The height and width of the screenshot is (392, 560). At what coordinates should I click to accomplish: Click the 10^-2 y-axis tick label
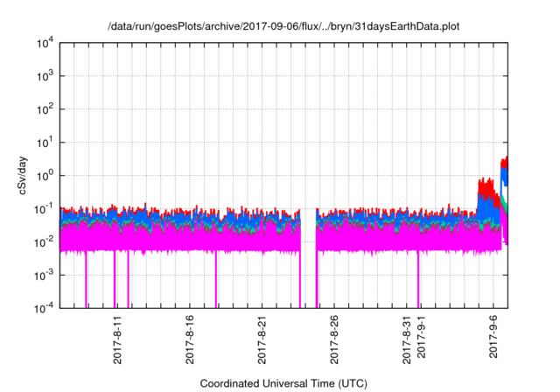(45, 242)
